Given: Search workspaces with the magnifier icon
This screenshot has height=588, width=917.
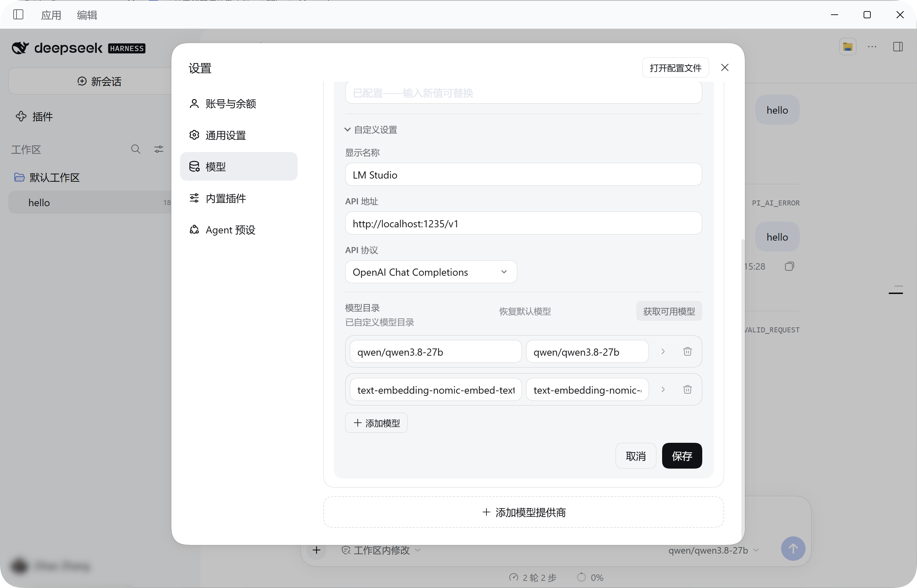Looking at the screenshot, I should (x=136, y=149).
